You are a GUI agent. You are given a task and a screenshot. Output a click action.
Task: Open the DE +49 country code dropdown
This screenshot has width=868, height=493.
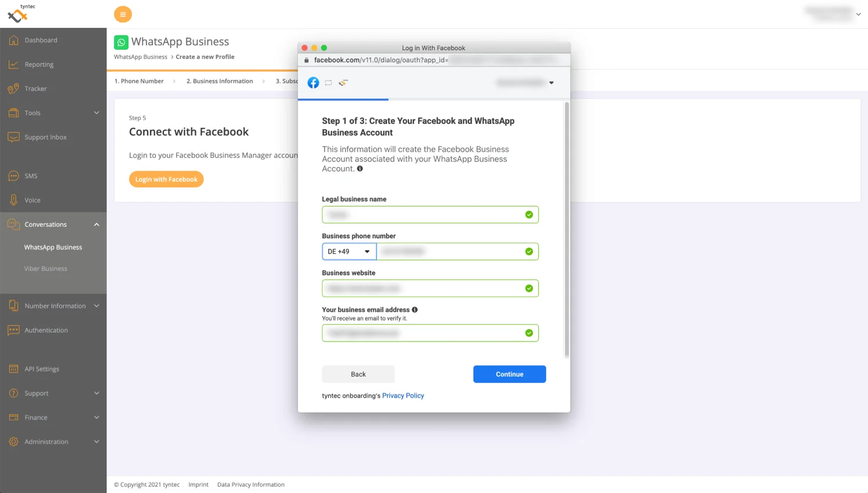349,252
